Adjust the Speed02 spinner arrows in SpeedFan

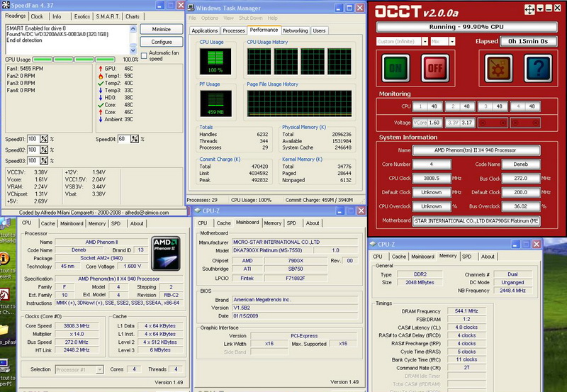pos(44,150)
